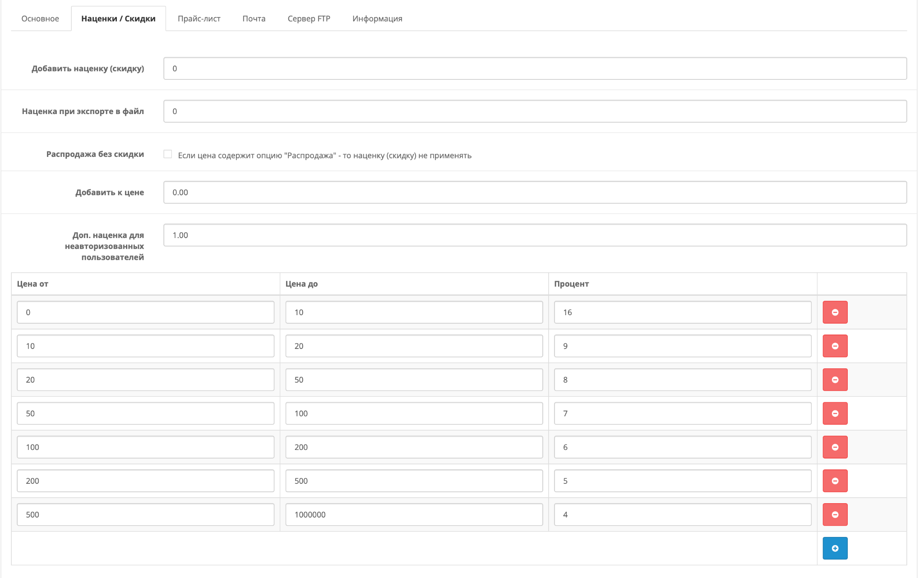Remove the row with price range 200 to 500

pos(835,481)
